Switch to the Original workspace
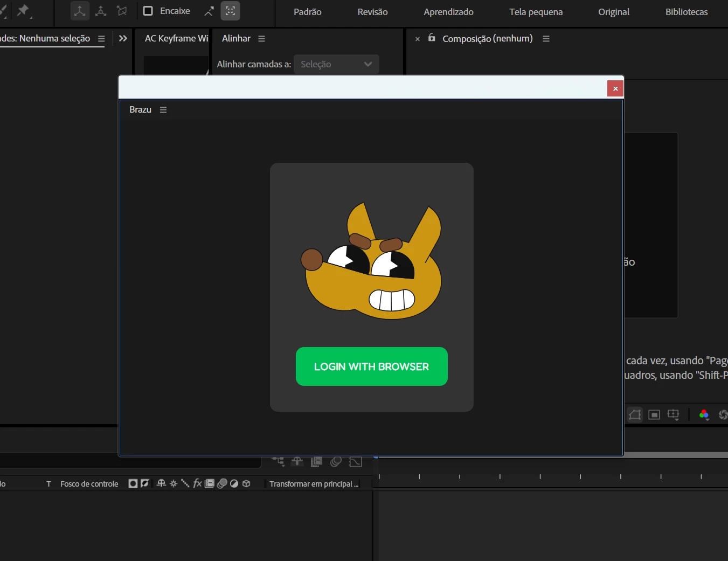The image size is (728, 561). [x=614, y=12]
